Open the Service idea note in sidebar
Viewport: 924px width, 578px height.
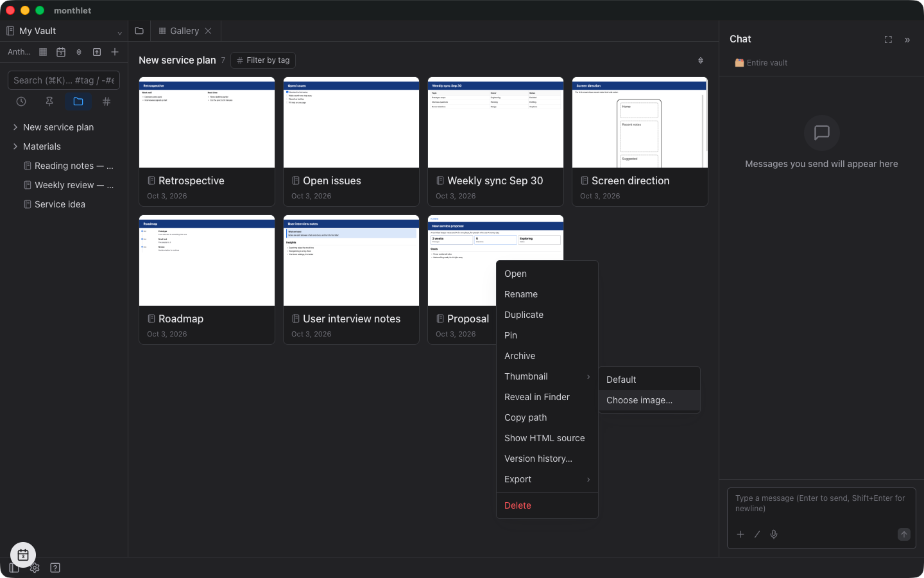(x=60, y=204)
